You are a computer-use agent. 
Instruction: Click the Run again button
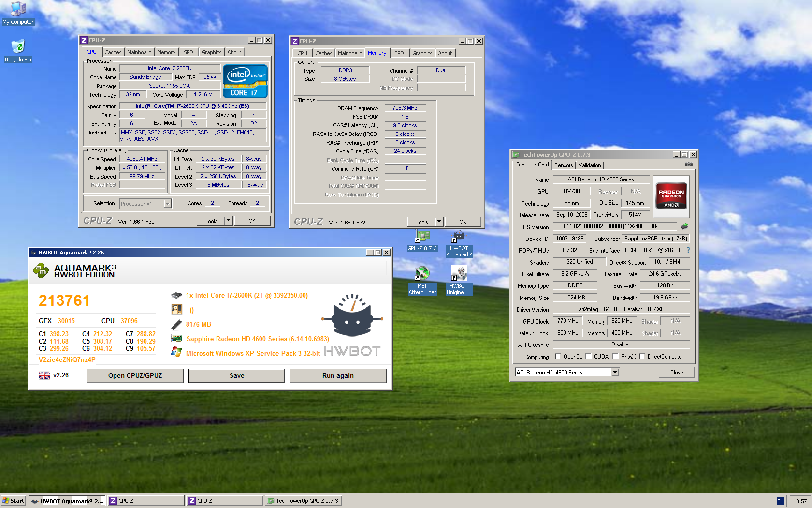coord(338,375)
